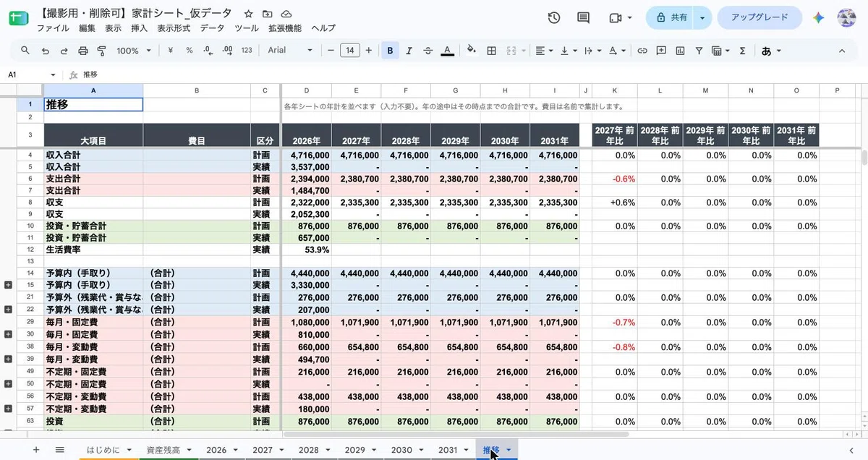Expand grouped rows next to row 57
Viewport: 868px width, 460px height.
[8, 409]
